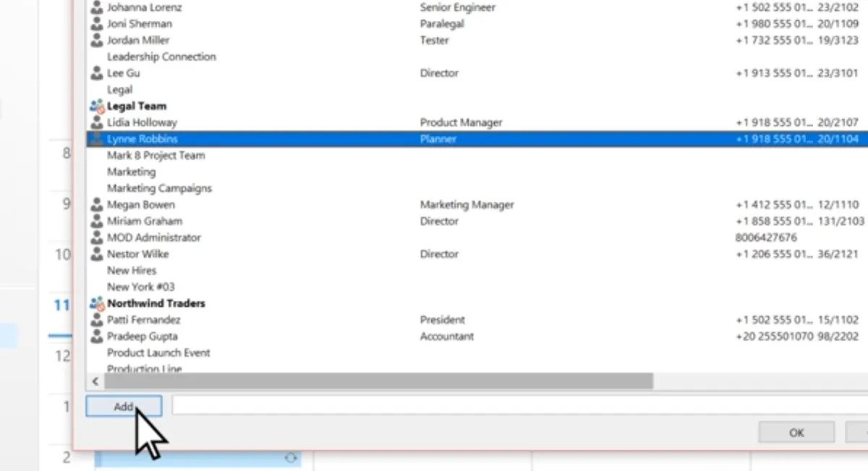Click the person icon next to Lynne Robbins
The width and height of the screenshot is (868, 471).
pos(97,139)
